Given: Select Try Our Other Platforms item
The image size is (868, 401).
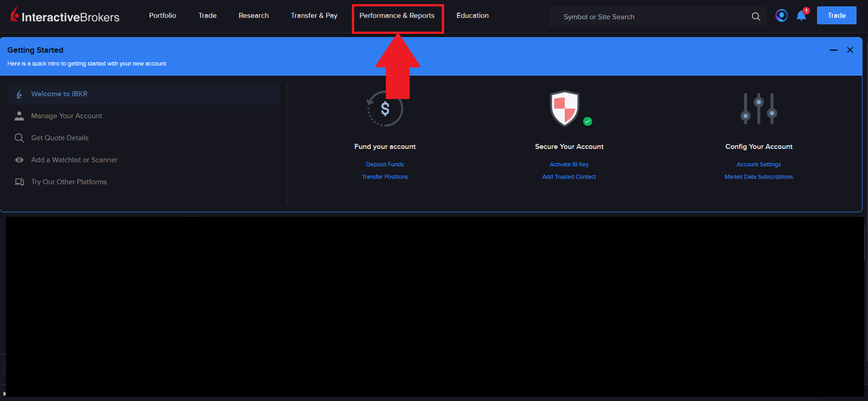Looking at the screenshot, I should click(143, 182).
